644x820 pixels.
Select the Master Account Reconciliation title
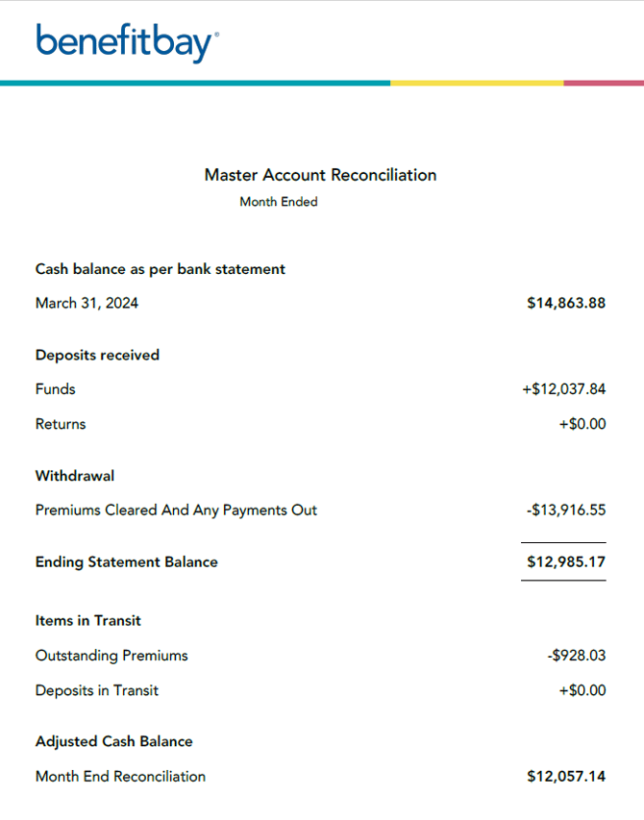320,175
